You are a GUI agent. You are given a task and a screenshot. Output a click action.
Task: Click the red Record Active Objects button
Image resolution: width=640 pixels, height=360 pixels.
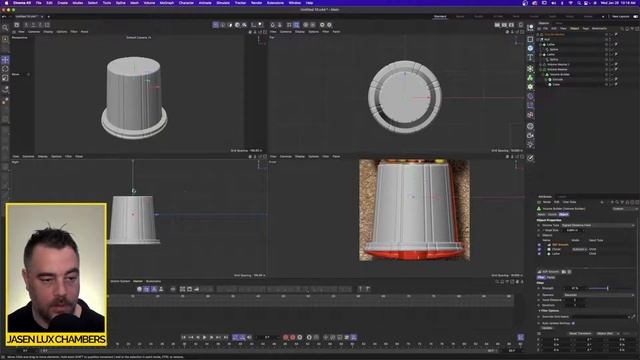(286, 337)
